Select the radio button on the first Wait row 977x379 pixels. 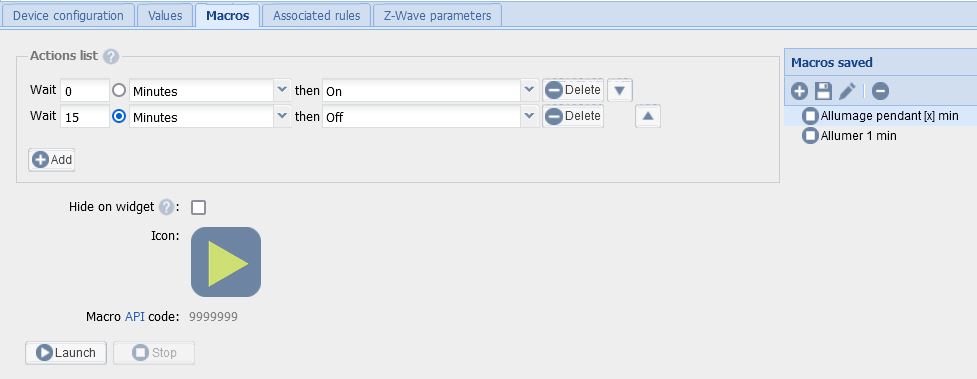119,90
